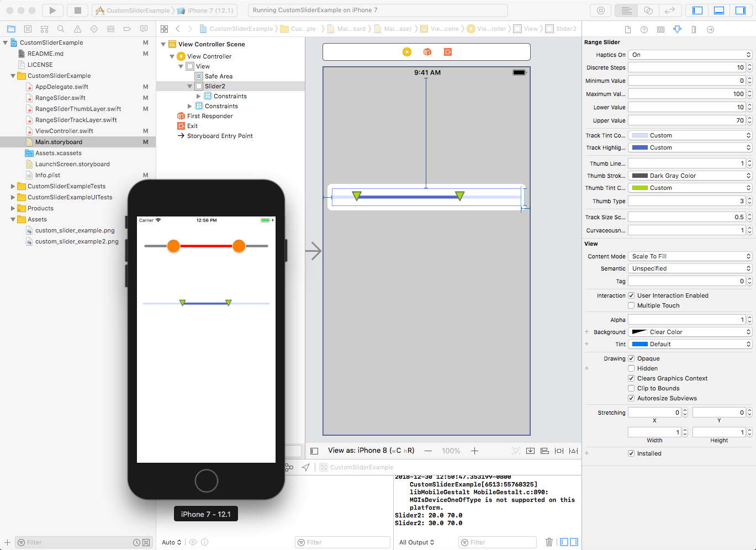Open the Connections inspector (arrow-in-circle icon)
Image resolution: width=756 pixels, height=550 pixels.
(711, 29)
